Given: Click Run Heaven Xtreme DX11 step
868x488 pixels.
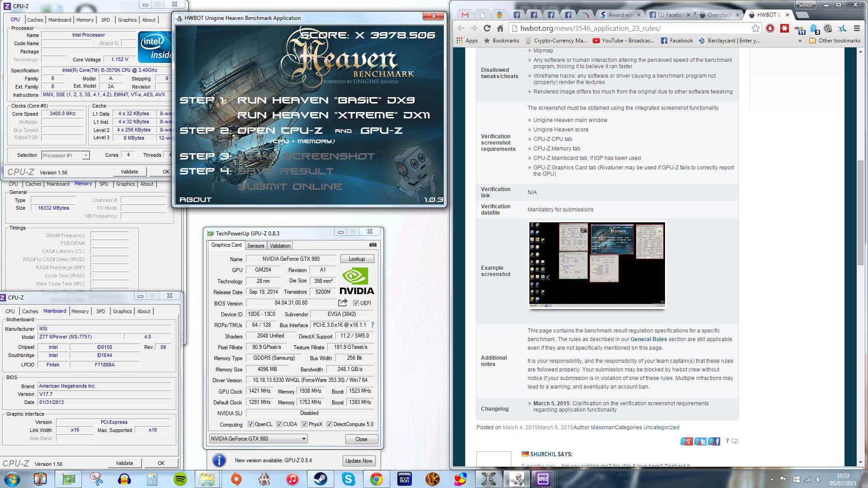Looking at the screenshot, I should [x=334, y=115].
